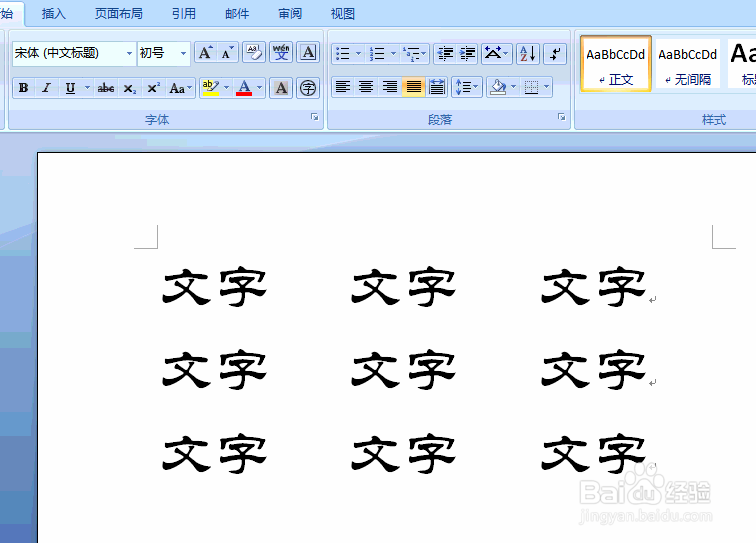Toggle Justify alignment
Viewport: 756px width, 543px height.
coord(413,87)
